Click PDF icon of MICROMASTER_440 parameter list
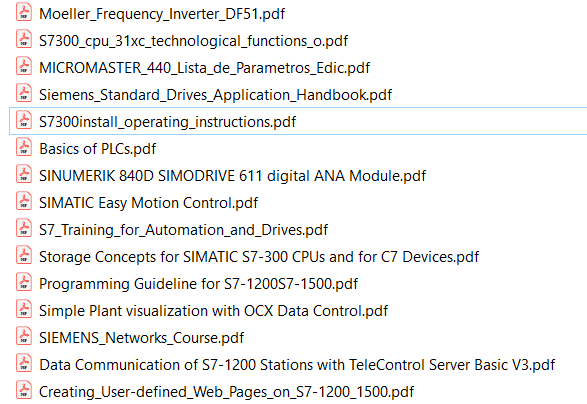Image resolution: width=587 pixels, height=404 pixels. [x=24, y=66]
